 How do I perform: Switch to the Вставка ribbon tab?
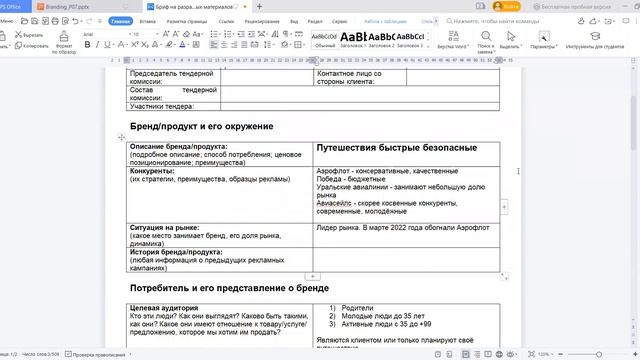147,21
